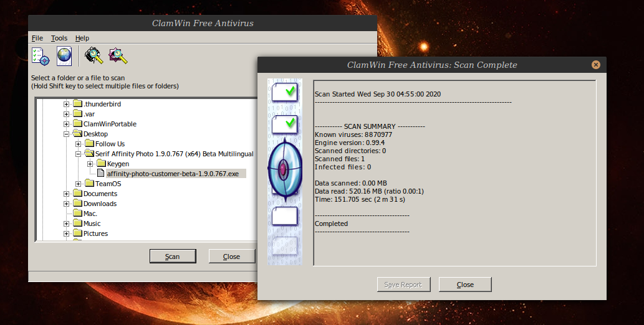Expand the ClamWinPortable tree node

(x=66, y=124)
